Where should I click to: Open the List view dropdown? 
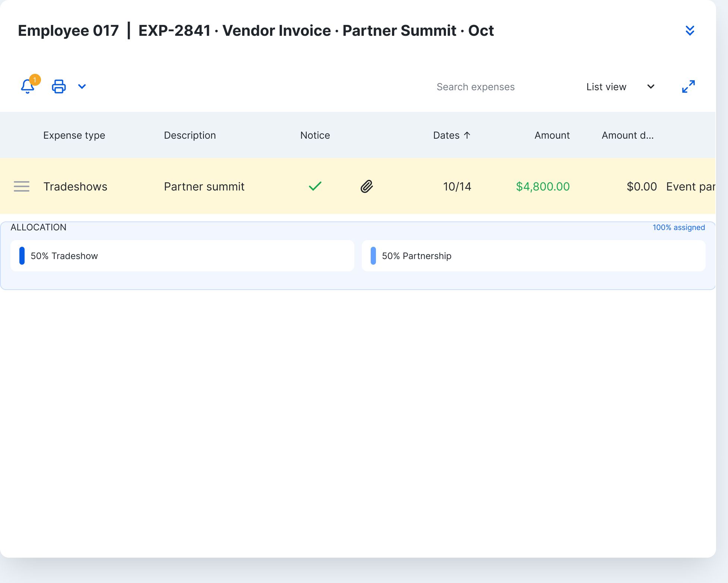pos(620,87)
